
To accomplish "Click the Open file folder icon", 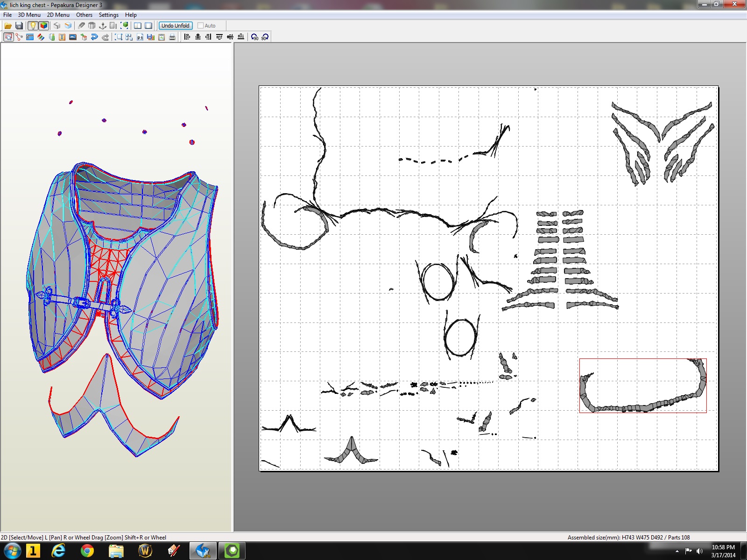I will [x=8, y=26].
